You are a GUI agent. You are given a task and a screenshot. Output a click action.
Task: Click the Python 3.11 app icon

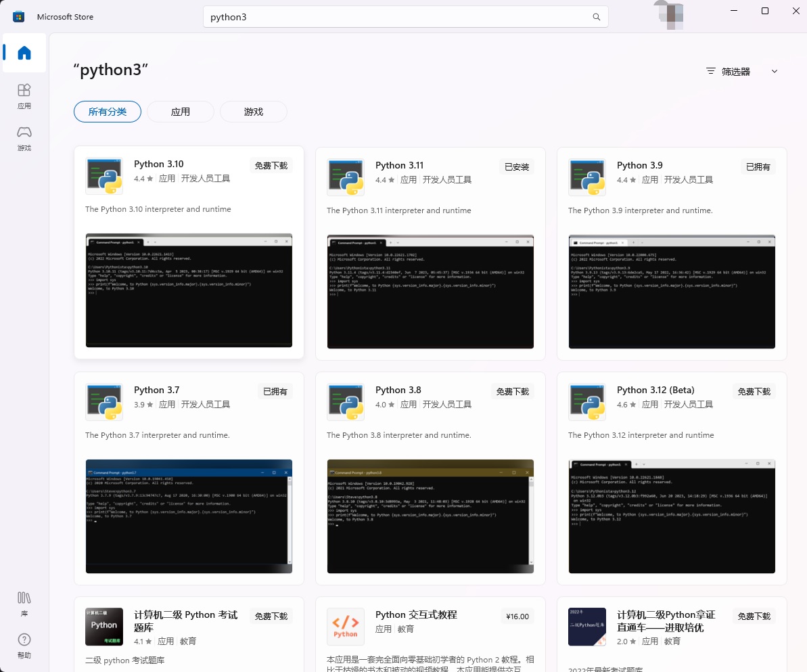pos(346,177)
